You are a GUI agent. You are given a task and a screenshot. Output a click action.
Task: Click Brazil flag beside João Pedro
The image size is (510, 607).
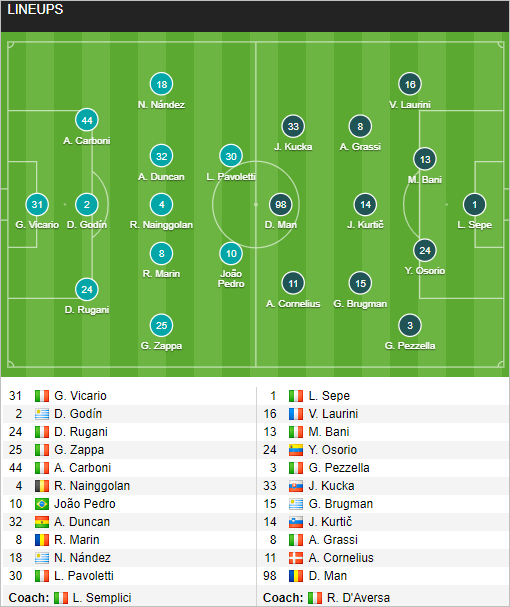[x=42, y=504]
